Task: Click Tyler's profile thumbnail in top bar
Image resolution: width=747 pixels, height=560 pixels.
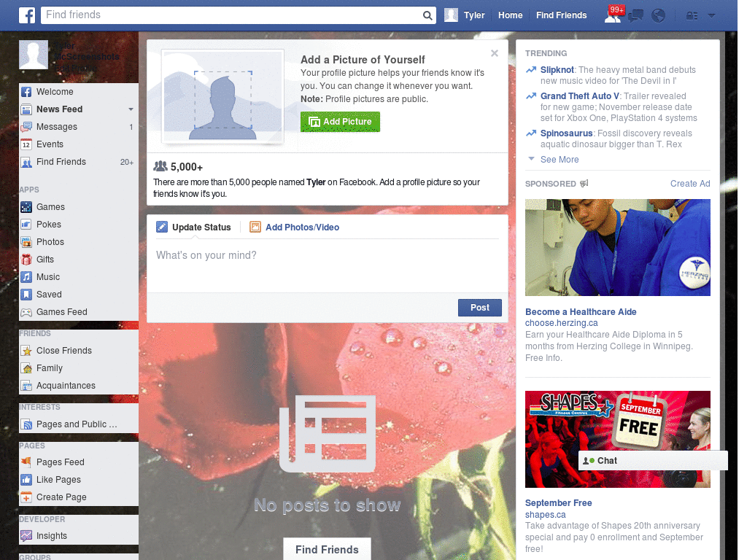Action: (x=451, y=15)
